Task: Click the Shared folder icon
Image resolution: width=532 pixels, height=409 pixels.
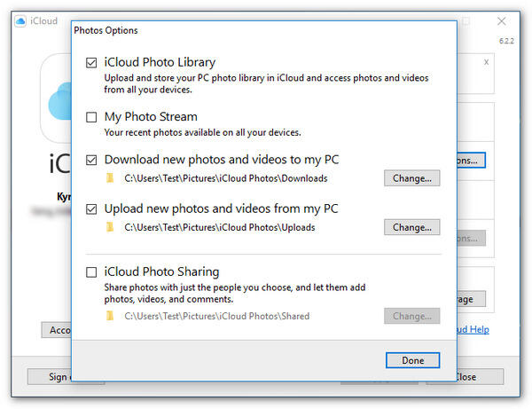Action: [x=111, y=316]
